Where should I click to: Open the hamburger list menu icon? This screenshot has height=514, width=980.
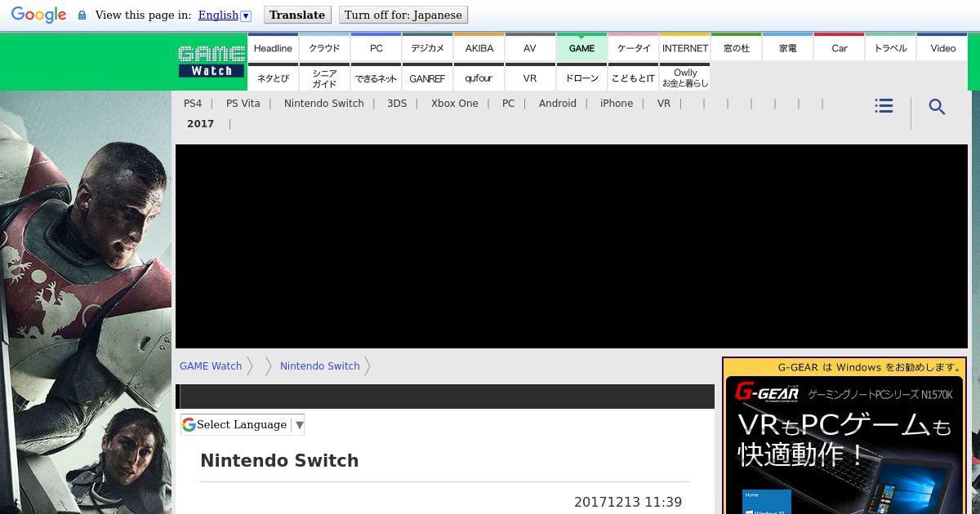(884, 106)
